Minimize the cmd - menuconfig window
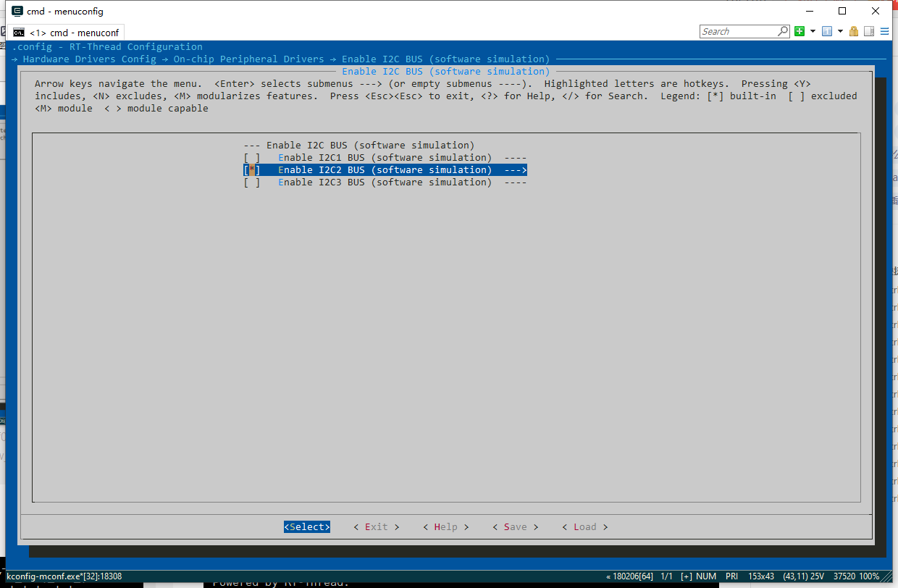Image resolution: width=898 pixels, height=588 pixels. pyautogui.click(x=810, y=11)
